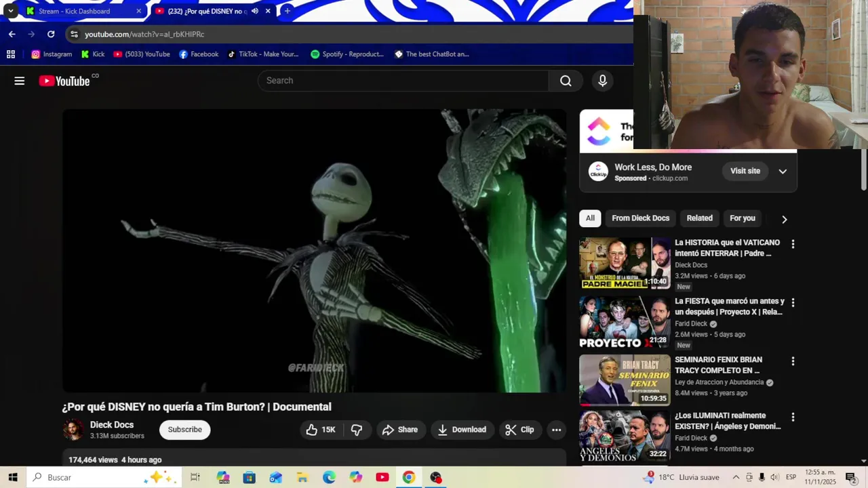Open Microsoft Store from the taskbar

(249, 477)
